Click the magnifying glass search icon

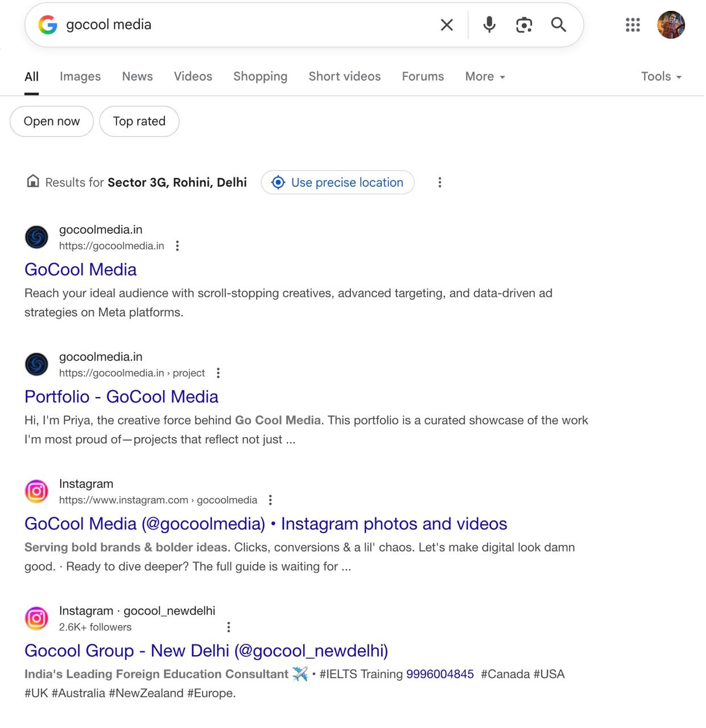pyautogui.click(x=559, y=25)
